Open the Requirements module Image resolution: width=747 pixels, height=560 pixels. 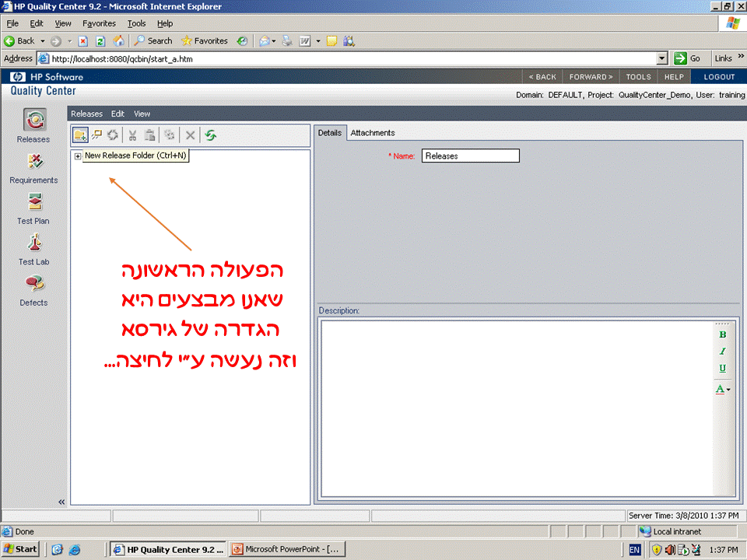[33, 168]
